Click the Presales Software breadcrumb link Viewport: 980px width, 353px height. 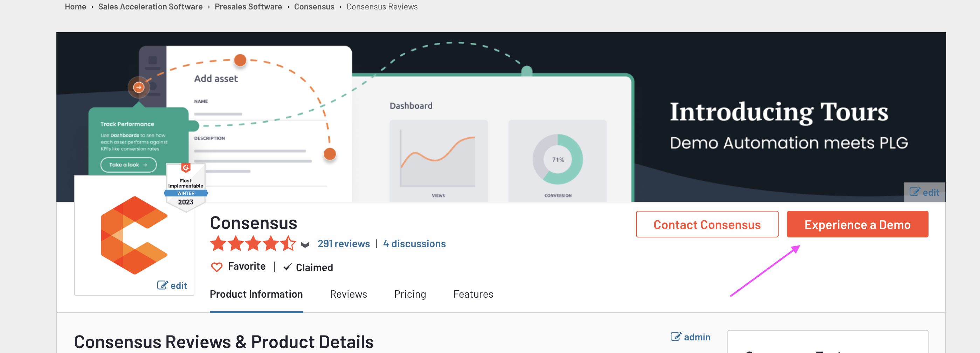point(248,6)
